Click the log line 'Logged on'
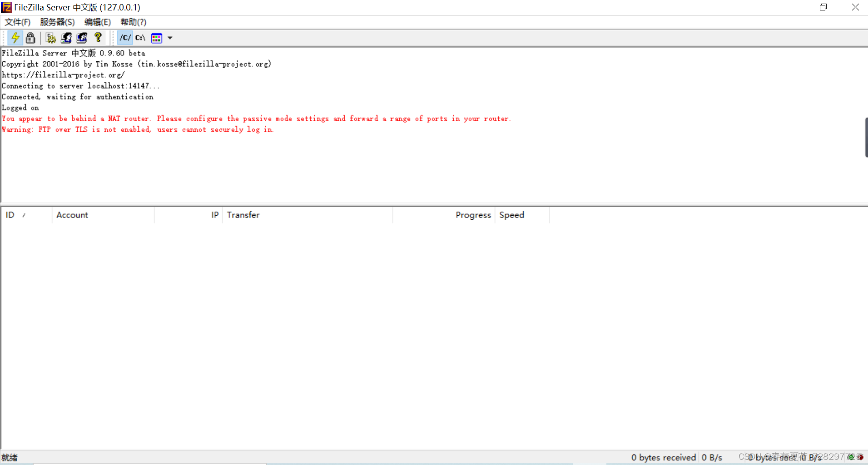Viewport: 868px width, 465px height. 20,108
